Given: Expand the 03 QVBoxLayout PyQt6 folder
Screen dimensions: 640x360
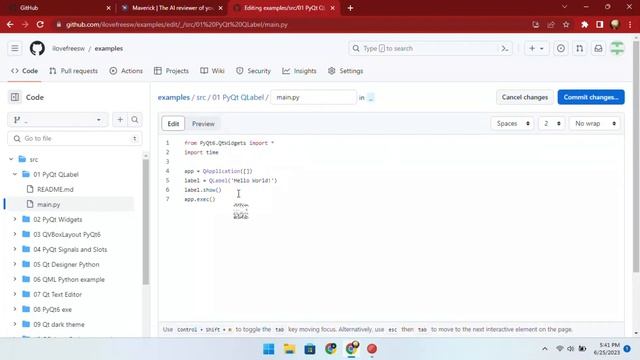Looking at the screenshot, I should (15, 234).
